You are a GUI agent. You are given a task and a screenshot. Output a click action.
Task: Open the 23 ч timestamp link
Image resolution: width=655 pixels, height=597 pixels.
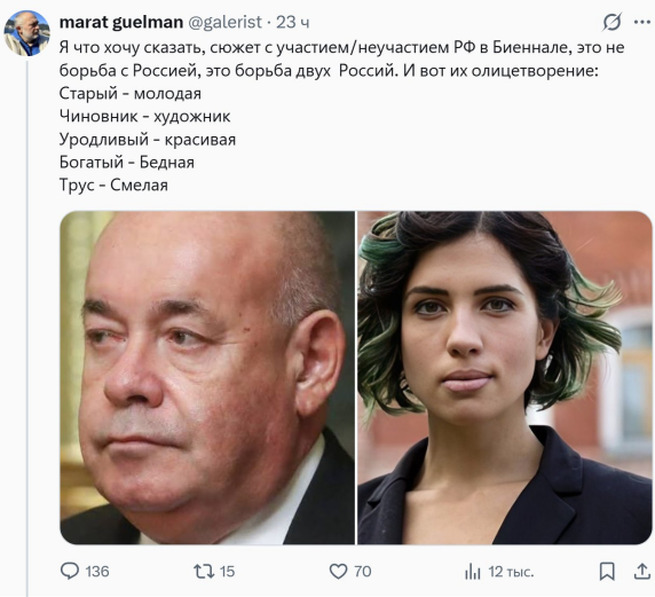pyautogui.click(x=293, y=23)
